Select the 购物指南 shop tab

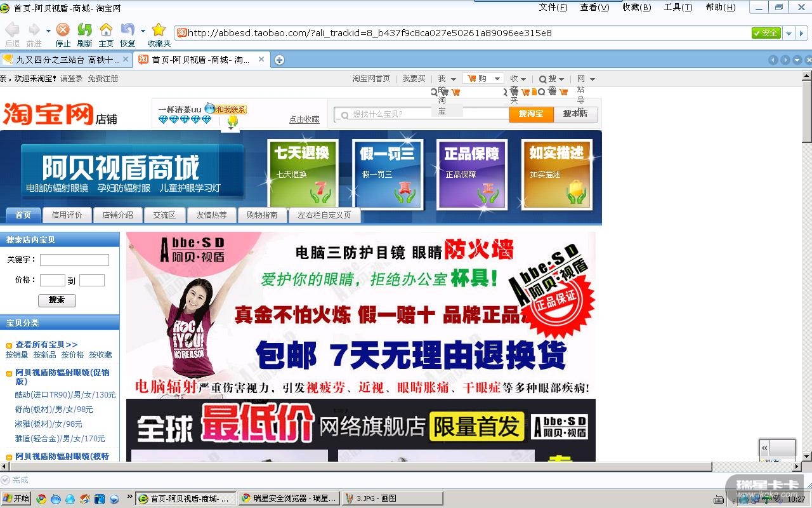[x=262, y=215]
